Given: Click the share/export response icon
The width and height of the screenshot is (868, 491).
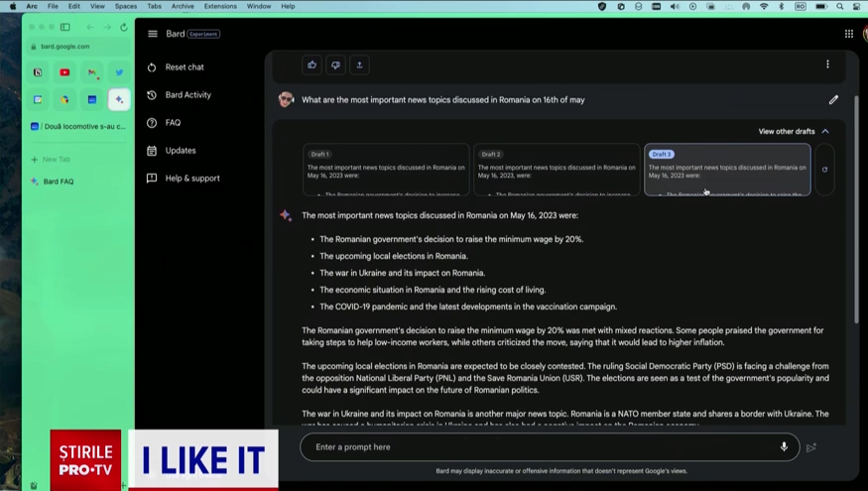Looking at the screenshot, I should (359, 65).
